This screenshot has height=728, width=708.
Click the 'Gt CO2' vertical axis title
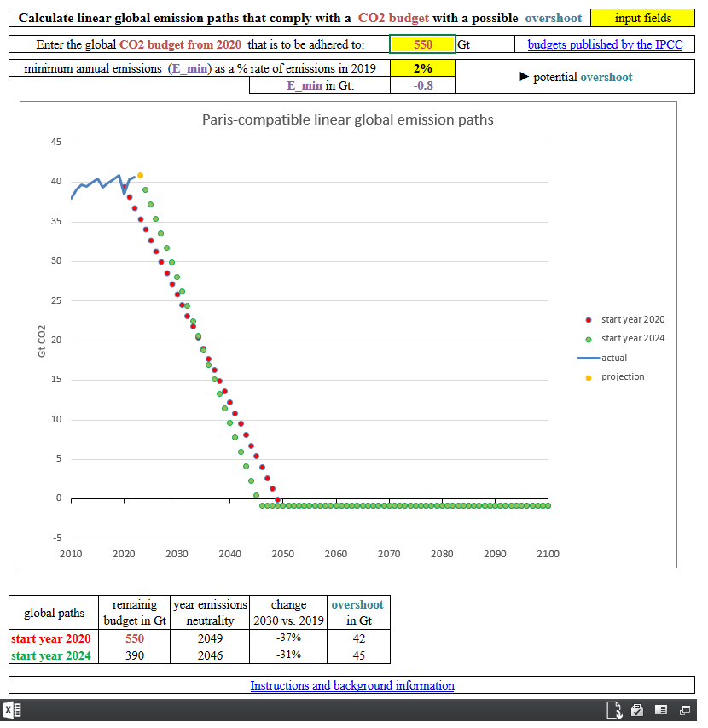click(x=42, y=341)
